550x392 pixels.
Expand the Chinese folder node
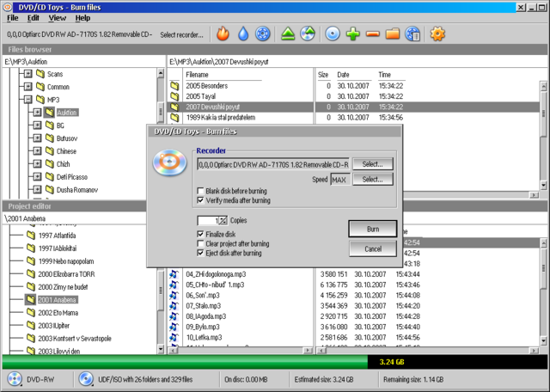37,151
